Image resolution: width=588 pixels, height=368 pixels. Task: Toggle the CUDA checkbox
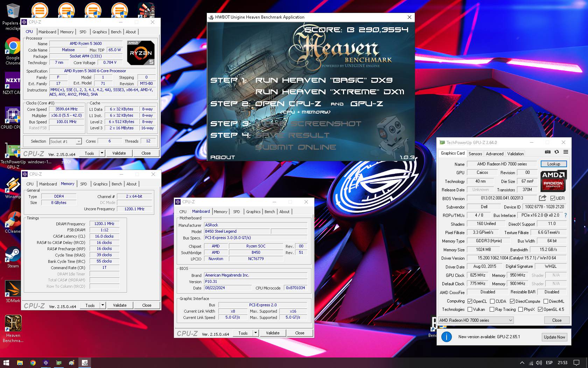pyautogui.click(x=492, y=301)
